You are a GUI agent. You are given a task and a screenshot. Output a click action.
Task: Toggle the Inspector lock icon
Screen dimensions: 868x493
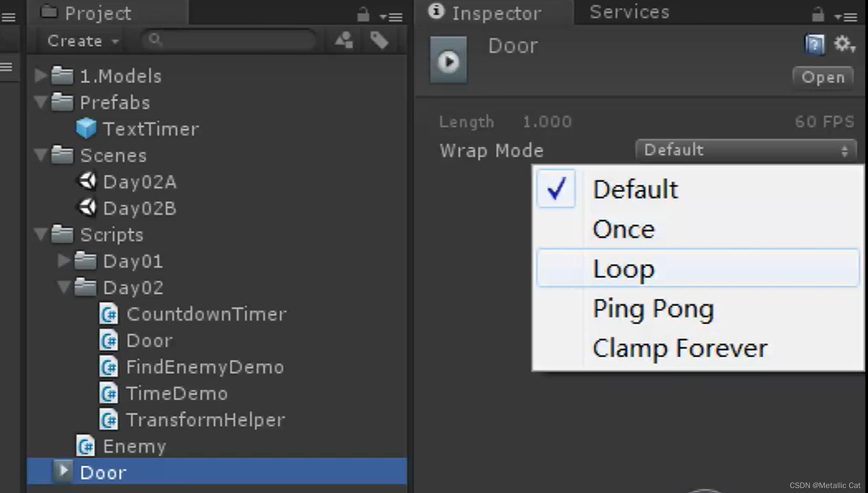tap(818, 15)
